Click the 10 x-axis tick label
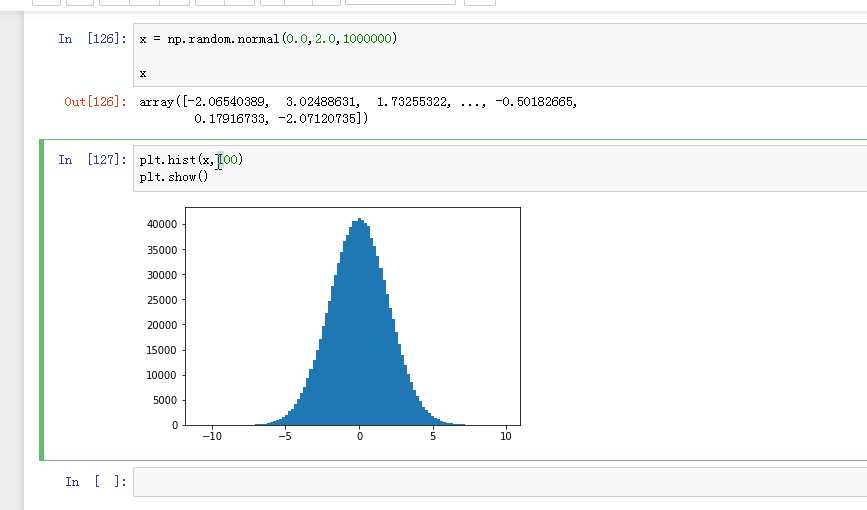867x510 pixels. point(506,436)
